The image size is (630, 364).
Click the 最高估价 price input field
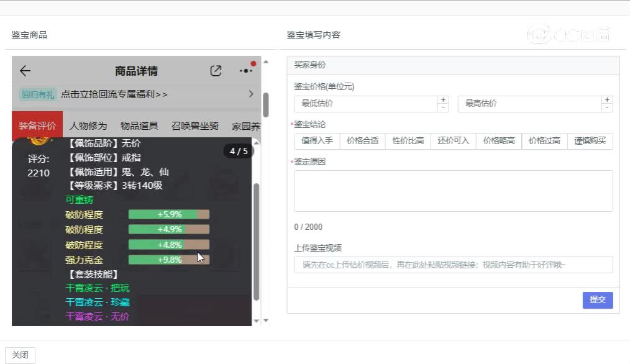pyautogui.click(x=529, y=104)
